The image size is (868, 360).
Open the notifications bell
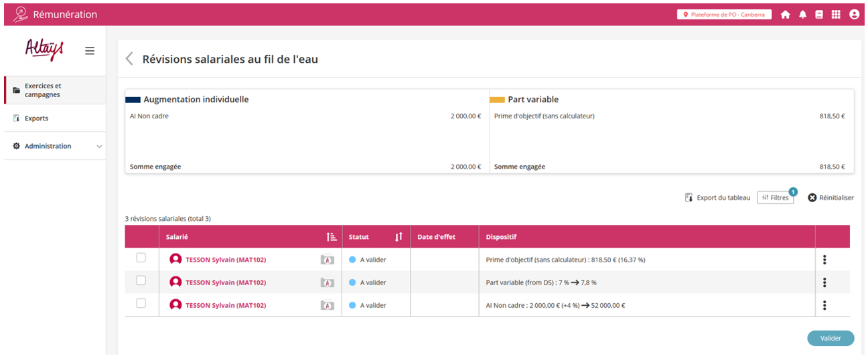point(802,15)
